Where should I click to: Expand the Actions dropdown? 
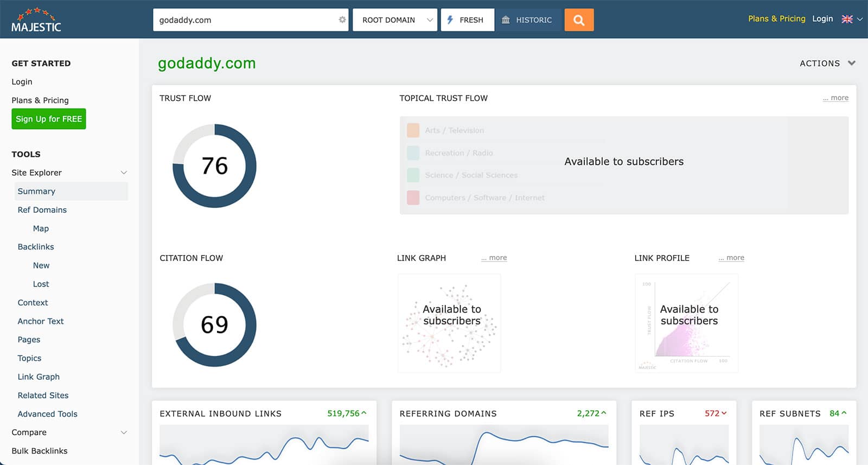827,63
